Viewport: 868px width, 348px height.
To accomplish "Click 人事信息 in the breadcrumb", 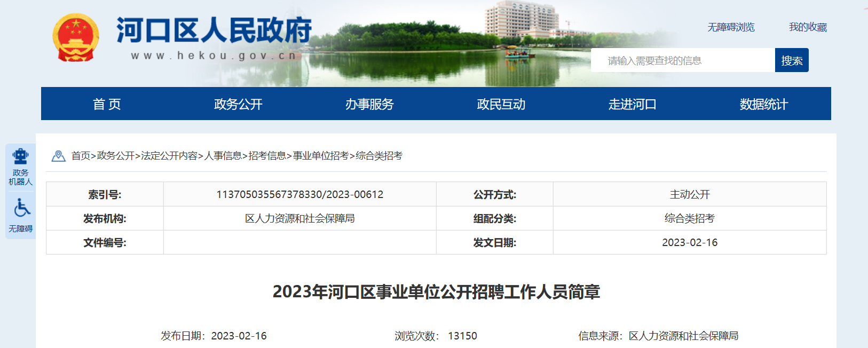I will click(223, 156).
